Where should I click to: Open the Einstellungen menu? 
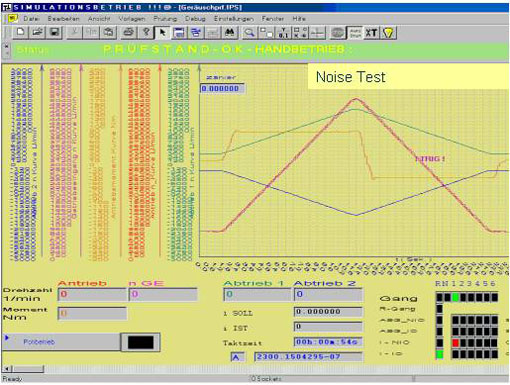[x=234, y=19]
